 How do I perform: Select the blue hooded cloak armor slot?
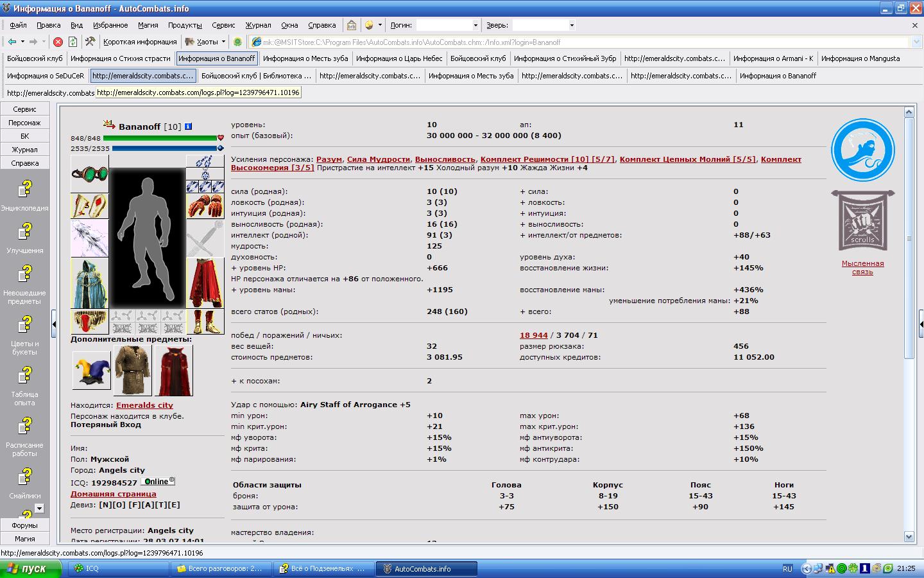pyautogui.click(x=89, y=283)
